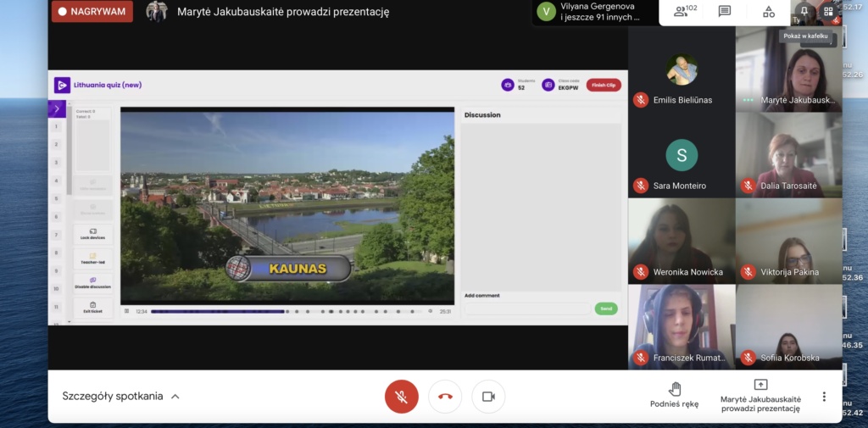
Task: Select question number 3 in the list
Action: [x=56, y=163]
